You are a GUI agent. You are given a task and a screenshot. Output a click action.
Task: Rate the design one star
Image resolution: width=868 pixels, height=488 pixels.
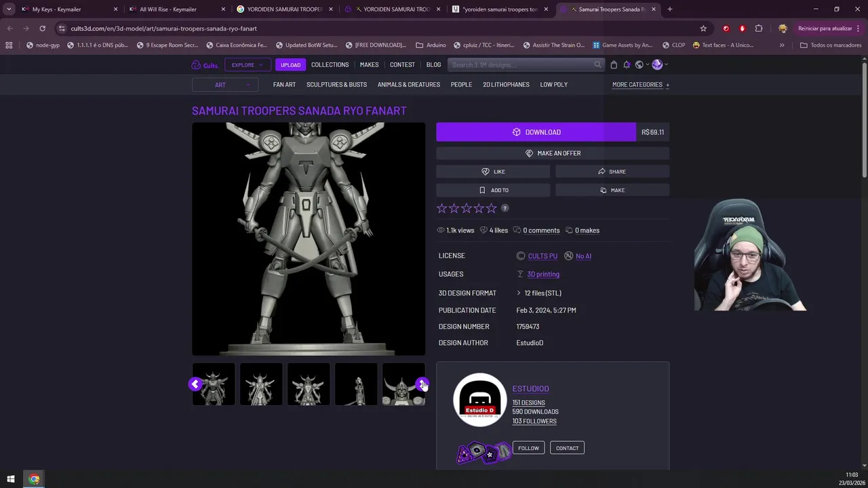coord(441,209)
